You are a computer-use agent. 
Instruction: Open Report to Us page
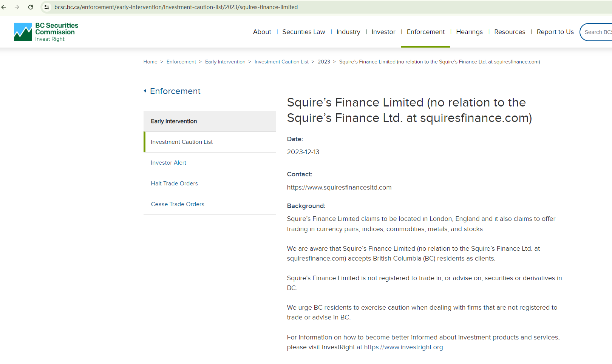point(555,32)
